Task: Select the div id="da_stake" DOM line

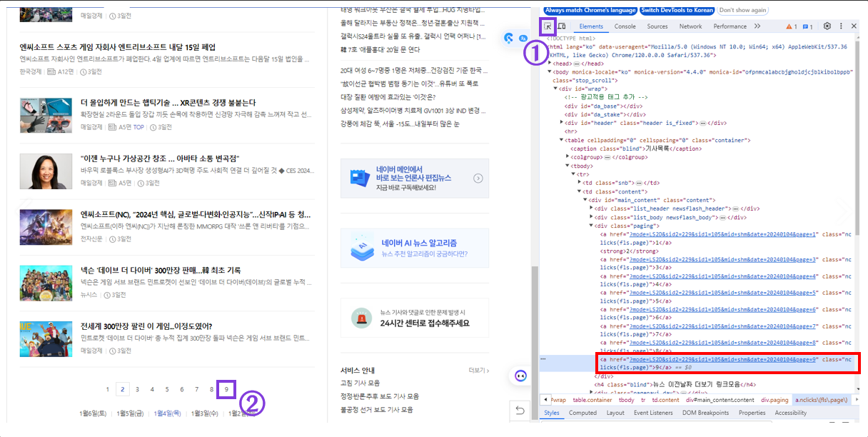Action: click(x=605, y=114)
